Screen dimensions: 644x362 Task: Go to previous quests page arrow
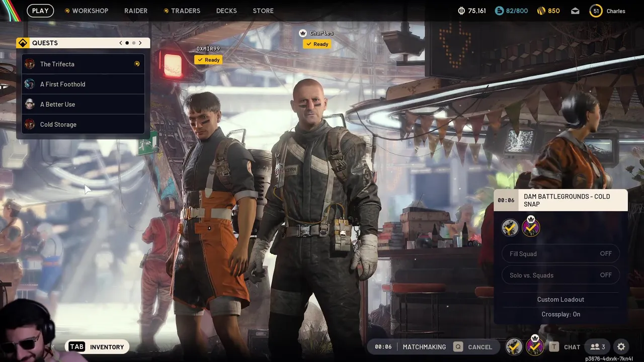[121, 43]
